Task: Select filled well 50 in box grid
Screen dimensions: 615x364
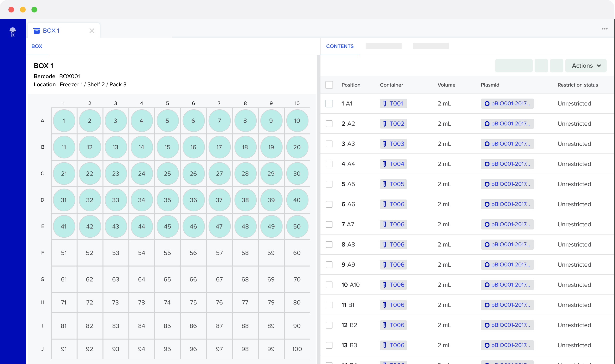Action: pos(297,226)
